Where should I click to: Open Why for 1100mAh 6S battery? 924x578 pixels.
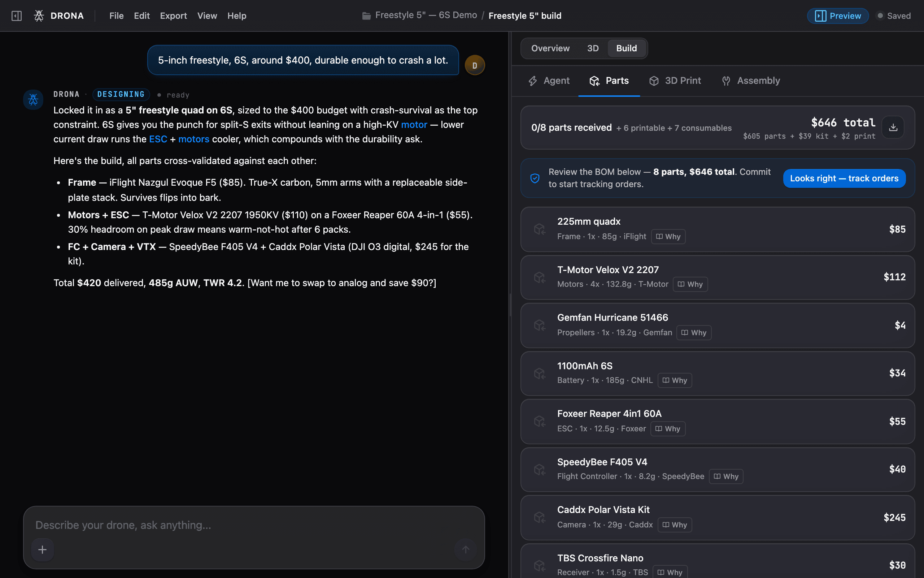[675, 380]
